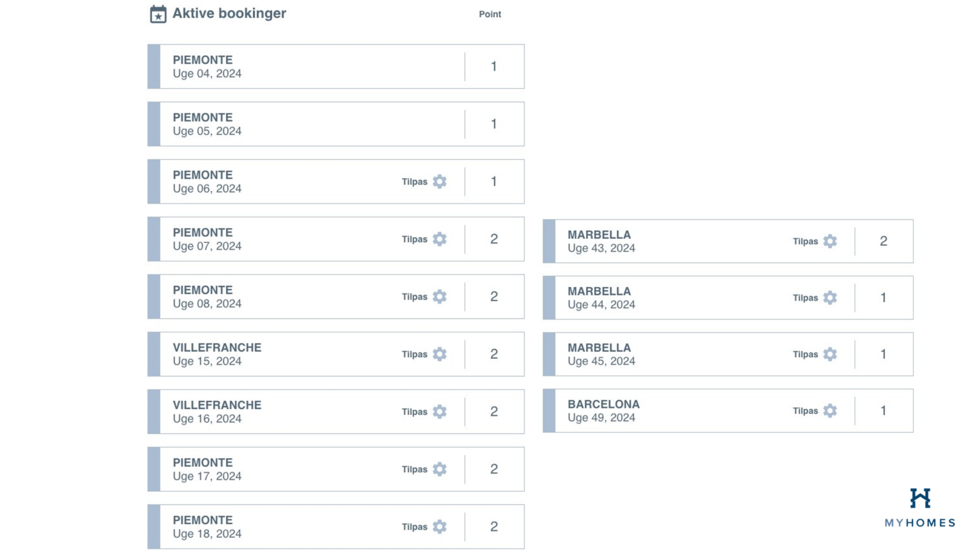
Task: Click the Point column header
Action: click(x=489, y=14)
